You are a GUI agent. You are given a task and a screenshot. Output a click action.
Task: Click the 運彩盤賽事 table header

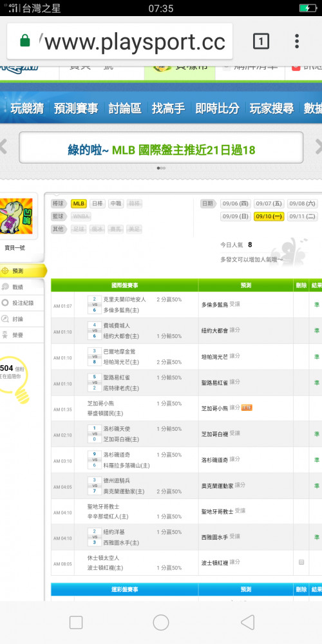point(125,589)
